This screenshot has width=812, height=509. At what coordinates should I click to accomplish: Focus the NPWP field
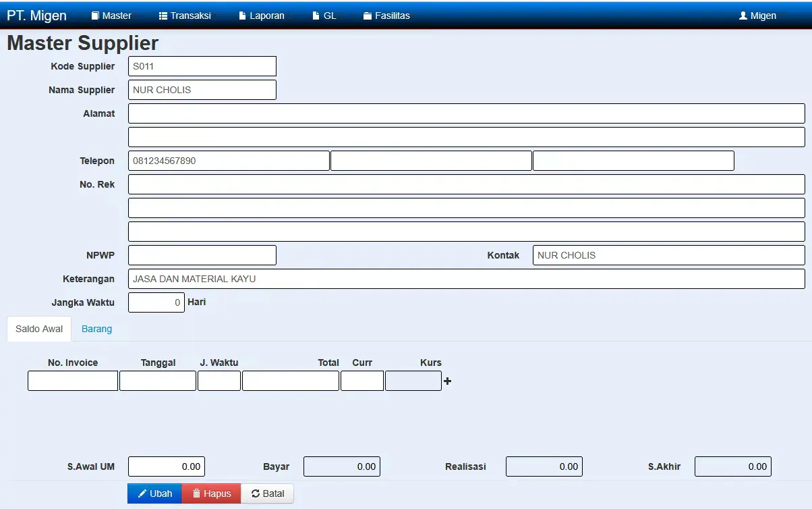pos(202,255)
